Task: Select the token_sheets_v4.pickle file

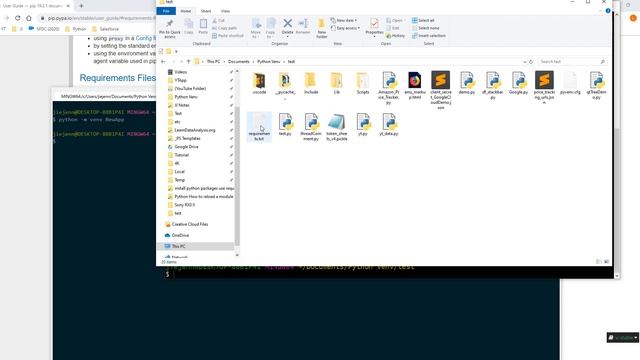Action: tap(336, 127)
